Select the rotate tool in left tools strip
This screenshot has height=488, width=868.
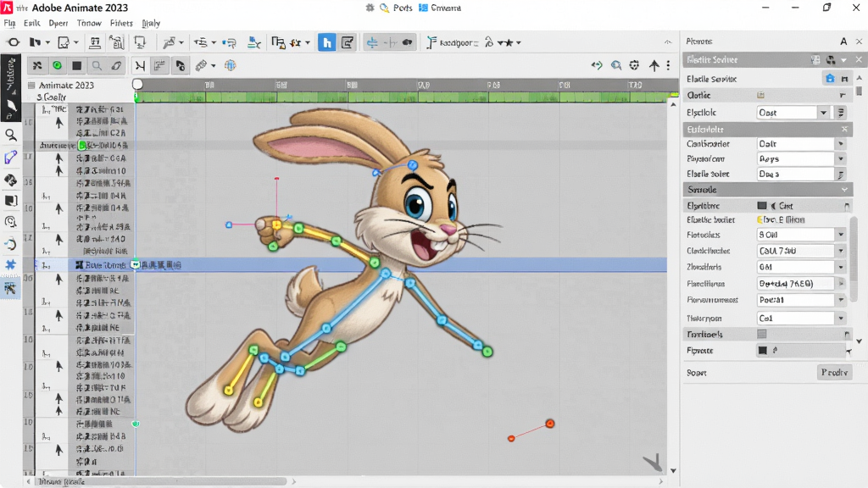(10, 244)
